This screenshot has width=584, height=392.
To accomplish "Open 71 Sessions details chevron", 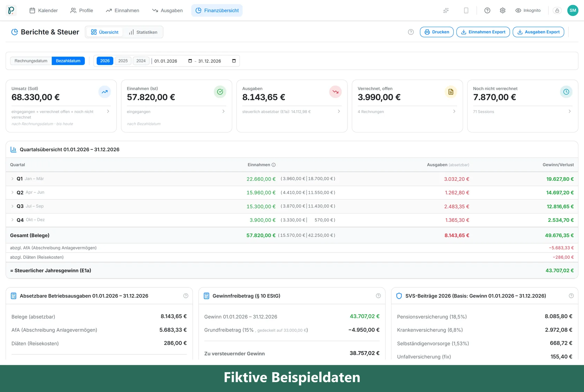I will click(x=570, y=111).
